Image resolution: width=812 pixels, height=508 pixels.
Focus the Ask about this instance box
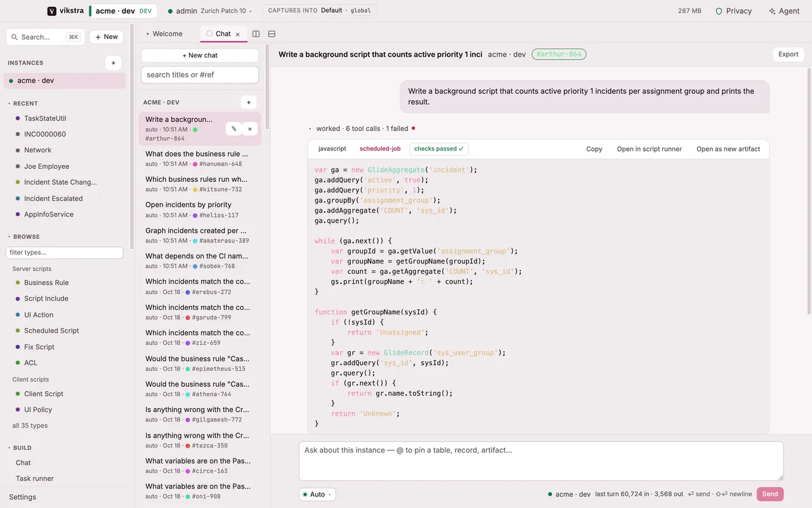pyautogui.click(x=541, y=461)
